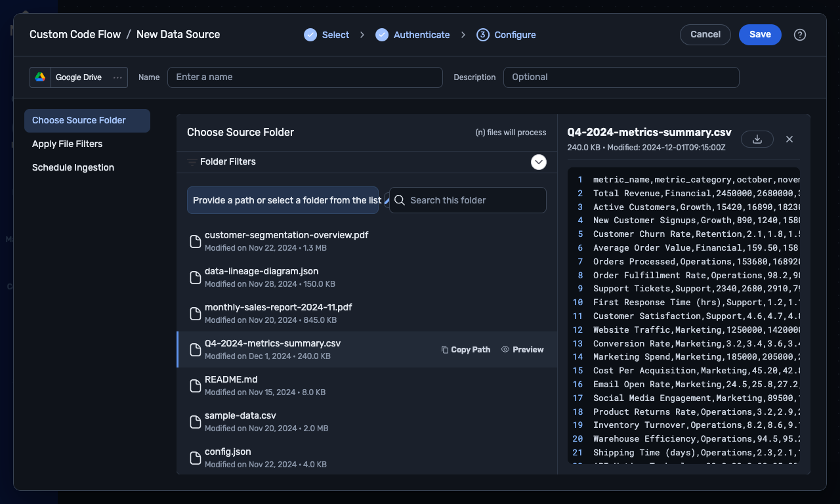Copy Path of Q4-2024-metrics-summary.csv
The width and height of the screenshot is (840, 504).
tap(466, 350)
